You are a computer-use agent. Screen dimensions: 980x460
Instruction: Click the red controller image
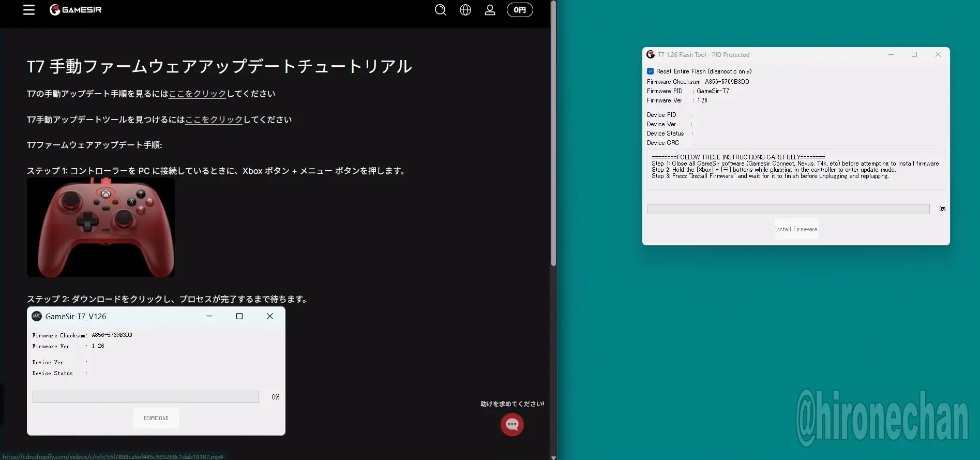(101, 227)
